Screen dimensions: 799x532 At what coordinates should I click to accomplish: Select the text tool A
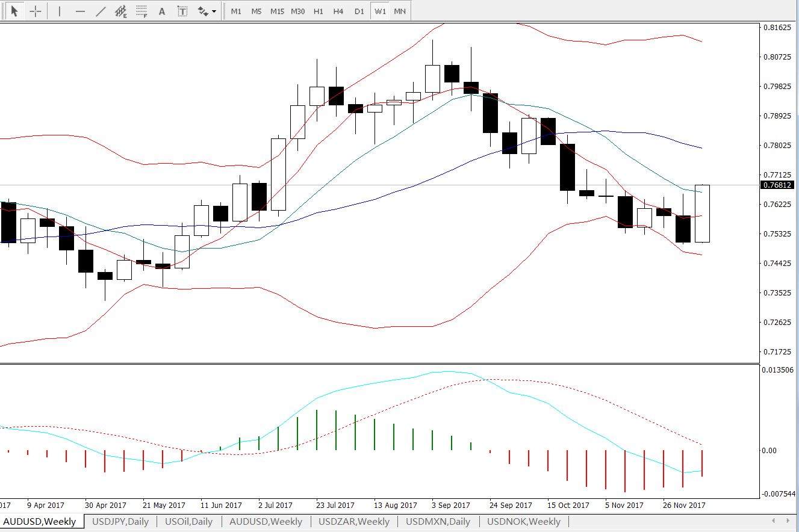(161, 11)
